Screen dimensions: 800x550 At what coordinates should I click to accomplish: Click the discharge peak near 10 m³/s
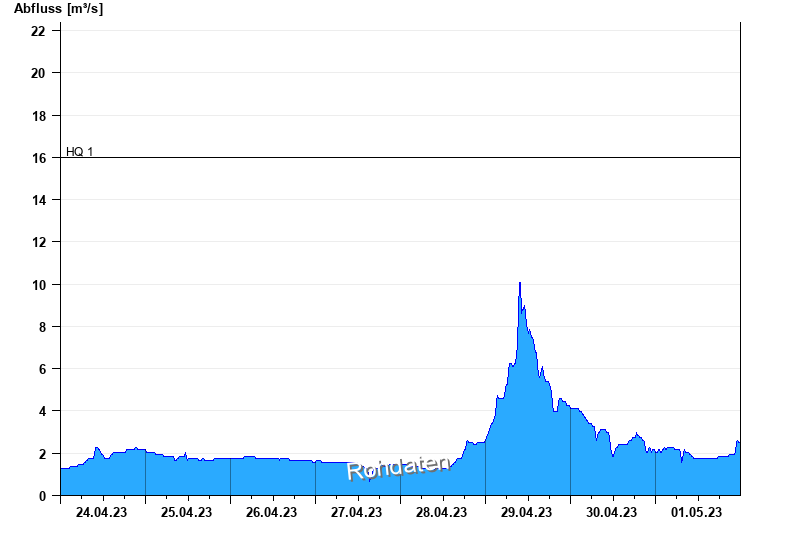tap(519, 284)
